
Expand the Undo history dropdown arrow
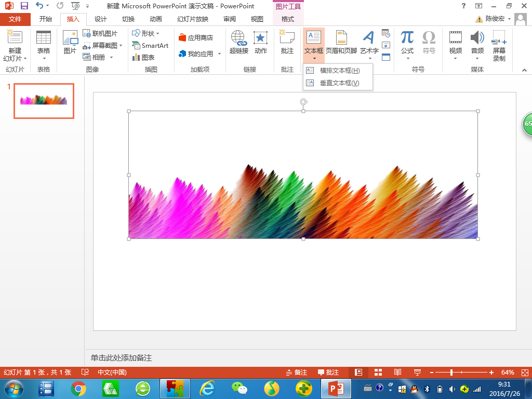tap(47, 6)
